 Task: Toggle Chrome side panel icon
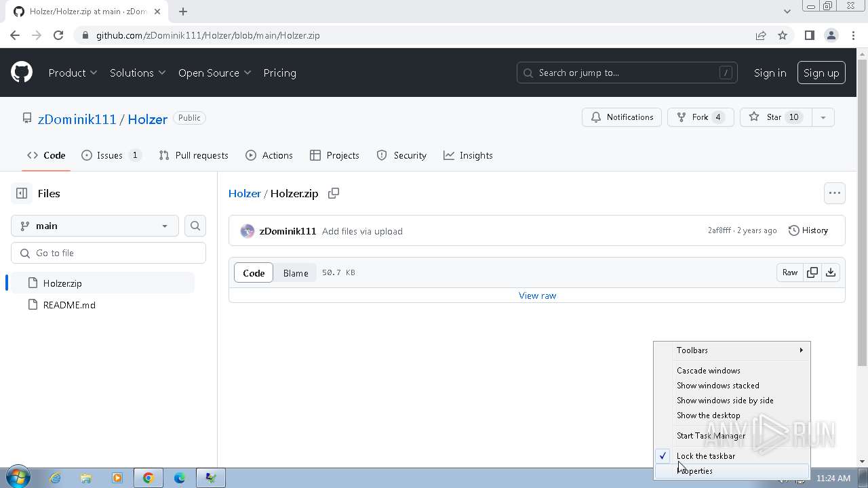(x=809, y=35)
